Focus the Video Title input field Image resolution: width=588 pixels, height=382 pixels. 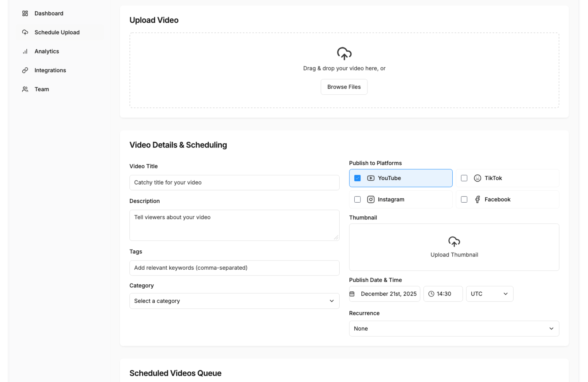point(234,182)
